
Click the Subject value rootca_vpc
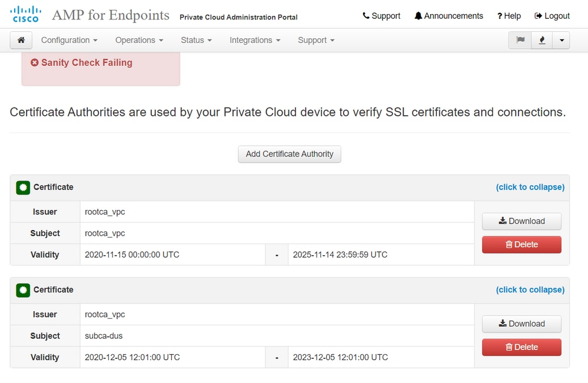click(105, 234)
